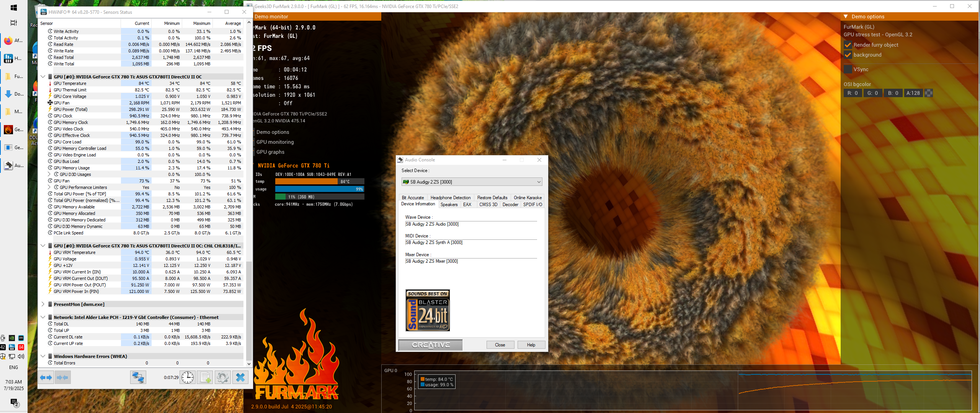
Task: Enable the VSync checkbox
Action: [x=848, y=69]
